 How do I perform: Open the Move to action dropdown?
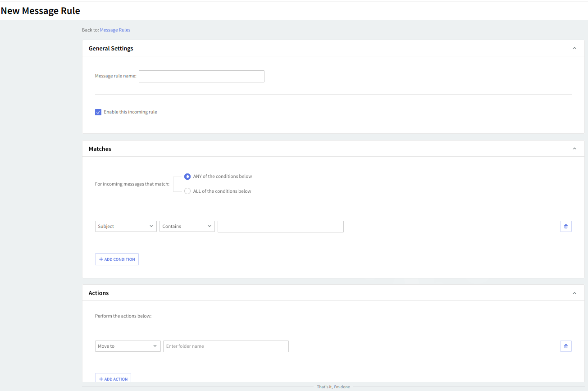[128, 346]
